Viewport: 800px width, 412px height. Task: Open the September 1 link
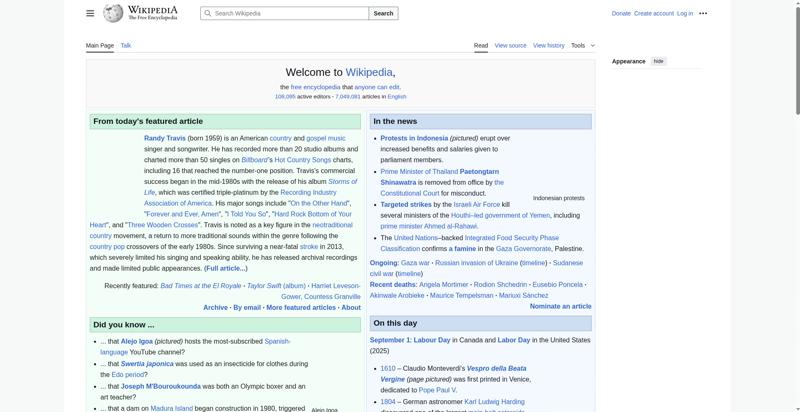389,340
